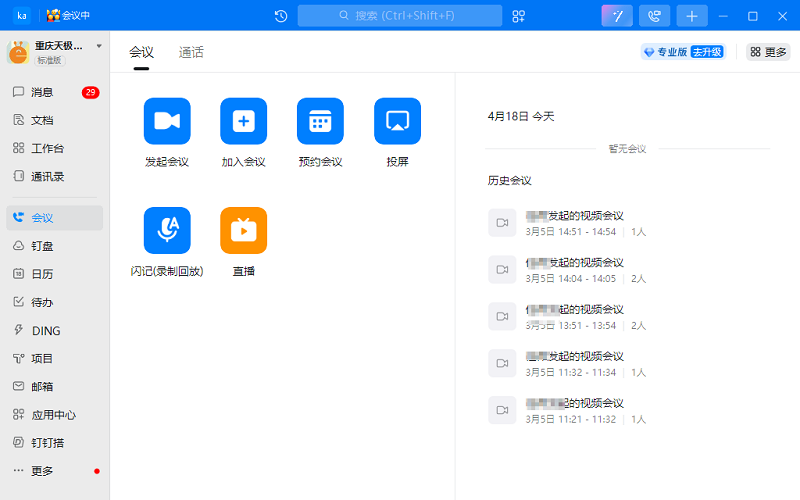This screenshot has height=500, width=800.
Task: Open 项目 projects in sidebar
Action: tap(55, 359)
